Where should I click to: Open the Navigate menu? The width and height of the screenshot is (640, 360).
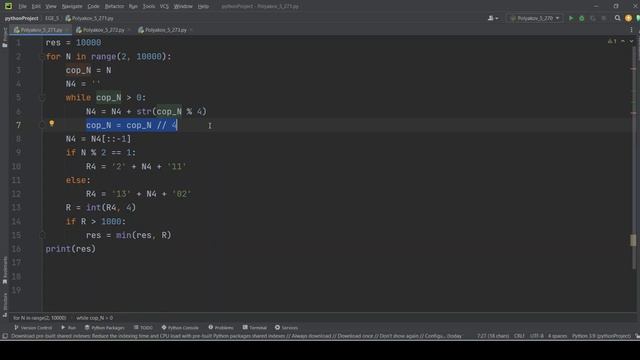click(72, 7)
